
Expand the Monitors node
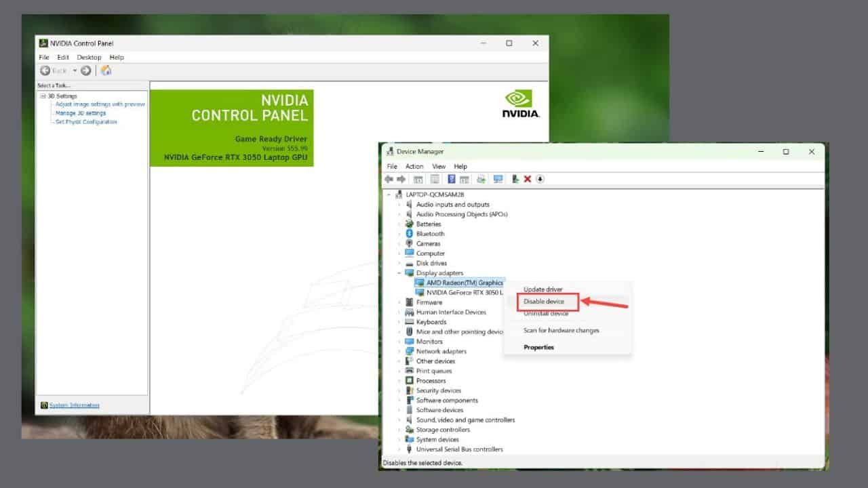pos(399,342)
